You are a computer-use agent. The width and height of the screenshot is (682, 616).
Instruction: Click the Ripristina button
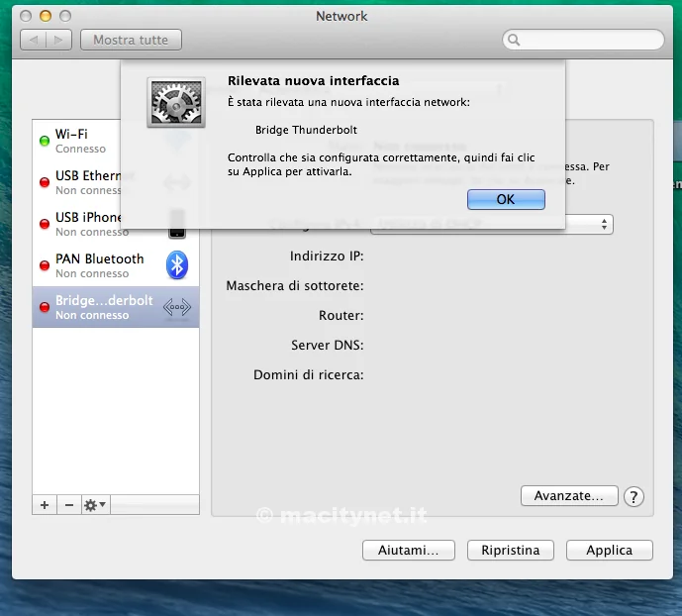point(510,550)
